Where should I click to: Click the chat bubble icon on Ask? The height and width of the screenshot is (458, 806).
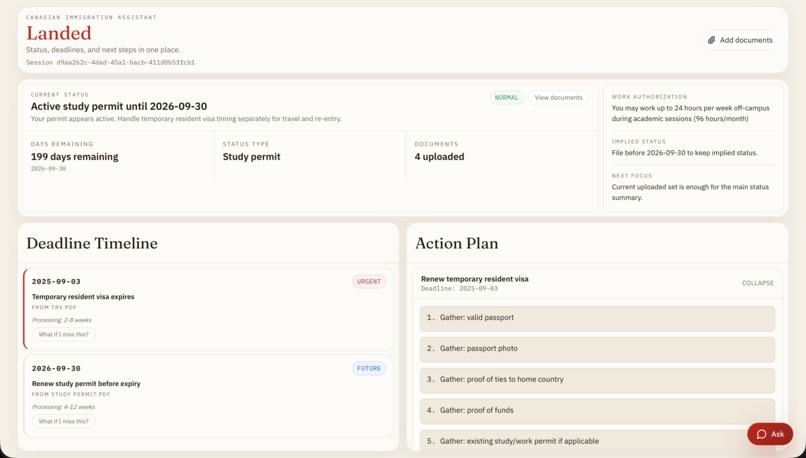[761, 434]
